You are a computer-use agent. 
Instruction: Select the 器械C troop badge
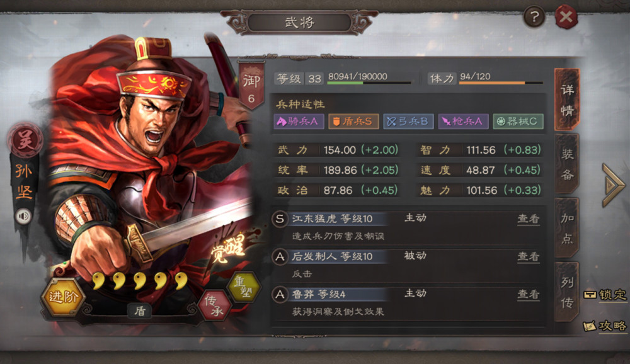click(x=518, y=122)
